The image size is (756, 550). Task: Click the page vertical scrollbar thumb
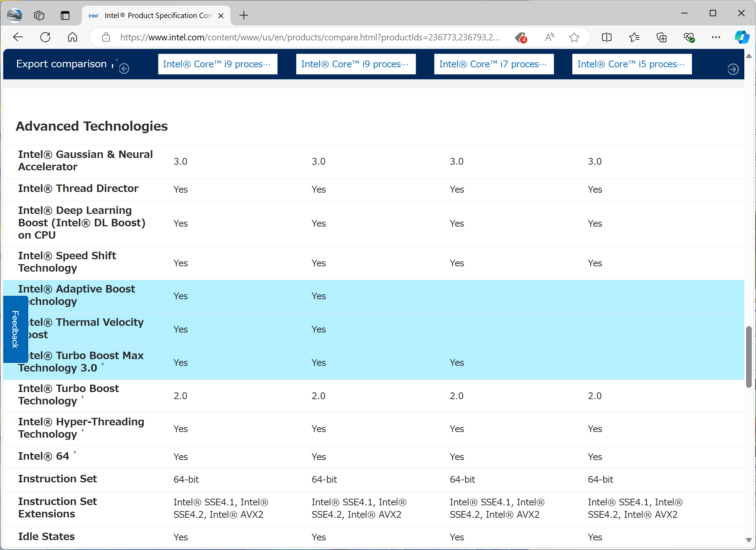(x=749, y=357)
